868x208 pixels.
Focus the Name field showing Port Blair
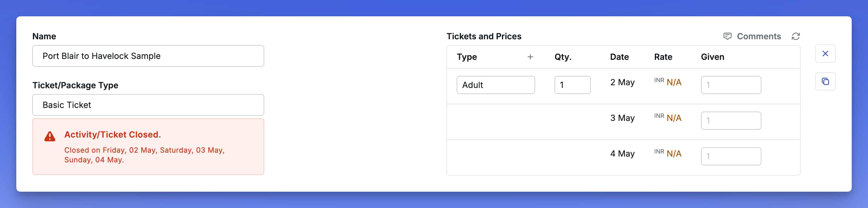pyautogui.click(x=148, y=56)
